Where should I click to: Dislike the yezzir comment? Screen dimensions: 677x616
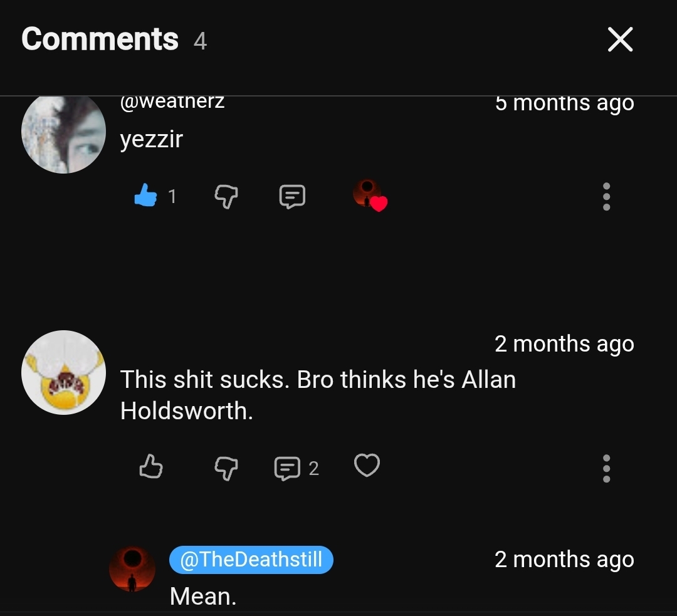click(x=226, y=197)
